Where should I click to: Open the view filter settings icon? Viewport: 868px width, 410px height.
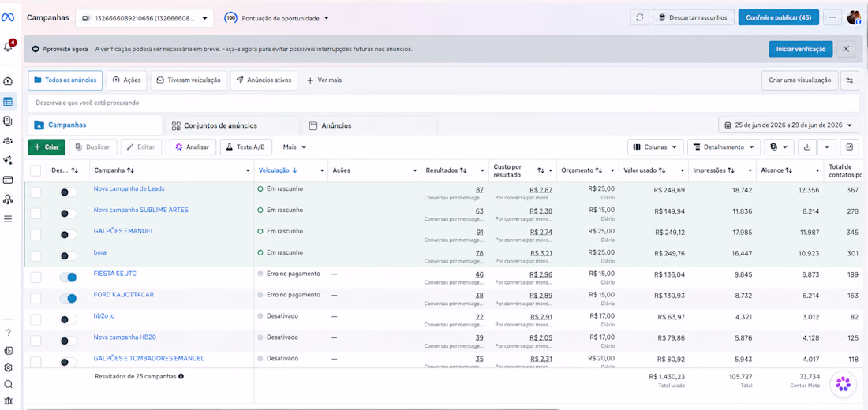point(849,80)
